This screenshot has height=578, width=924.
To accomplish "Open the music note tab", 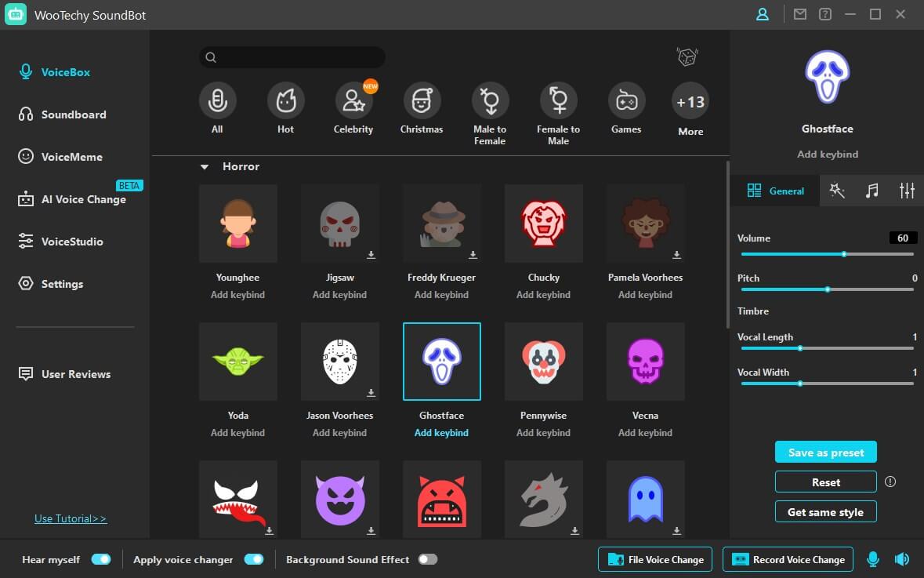I will (x=872, y=191).
